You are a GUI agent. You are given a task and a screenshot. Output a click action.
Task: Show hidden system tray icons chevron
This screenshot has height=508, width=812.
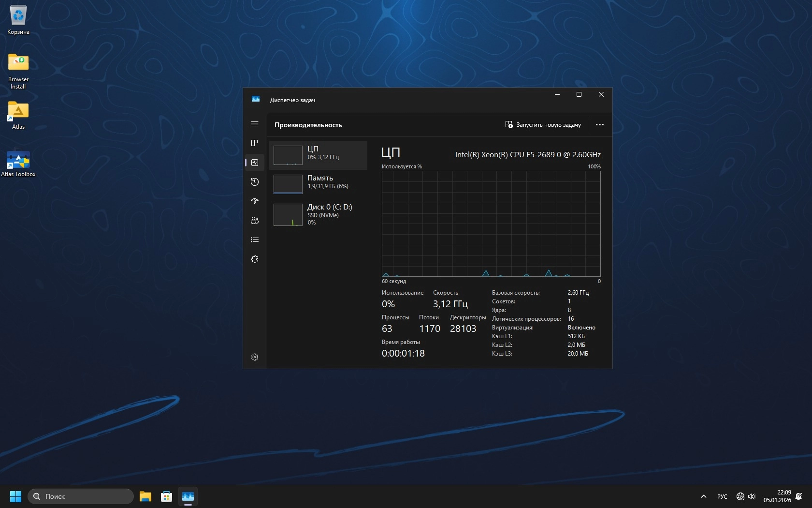(x=704, y=496)
